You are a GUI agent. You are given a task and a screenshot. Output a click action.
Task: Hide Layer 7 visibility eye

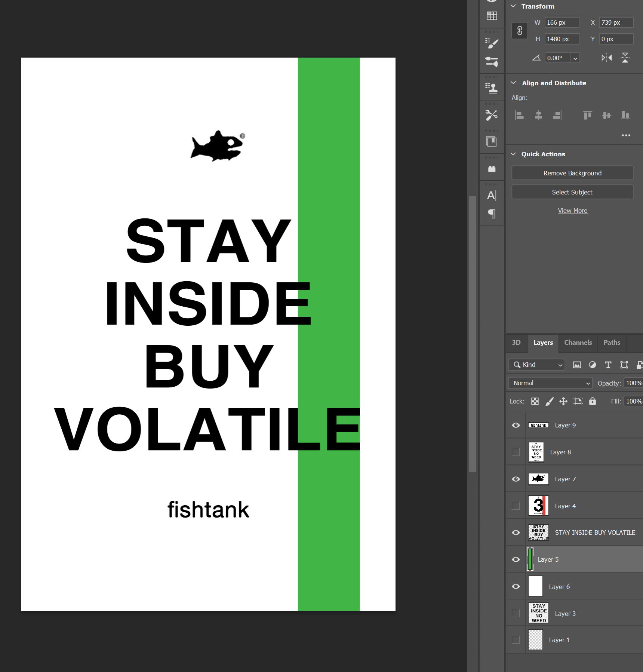click(x=516, y=479)
